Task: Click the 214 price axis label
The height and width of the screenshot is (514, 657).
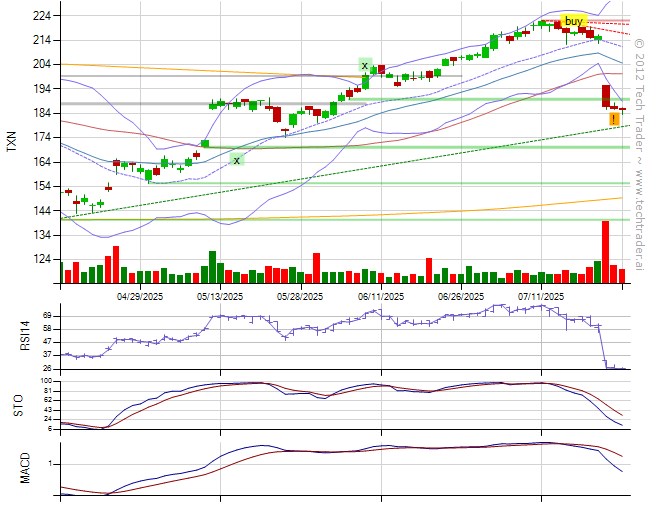Action: tap(41, 40)
